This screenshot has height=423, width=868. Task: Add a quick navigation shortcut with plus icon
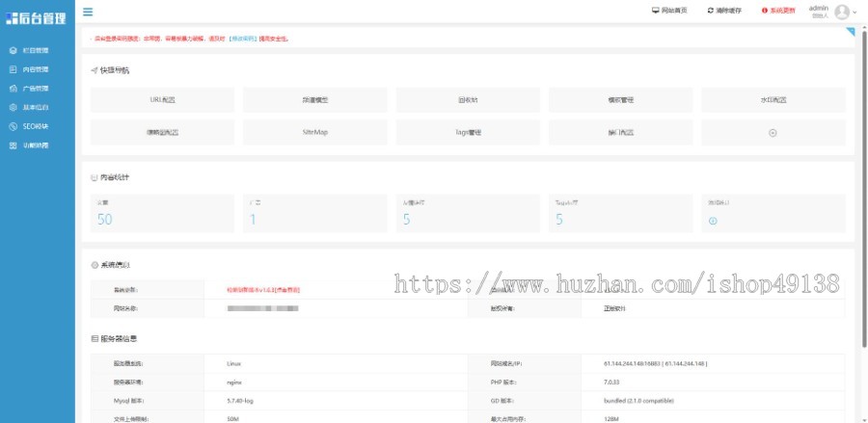coord(773,133)
